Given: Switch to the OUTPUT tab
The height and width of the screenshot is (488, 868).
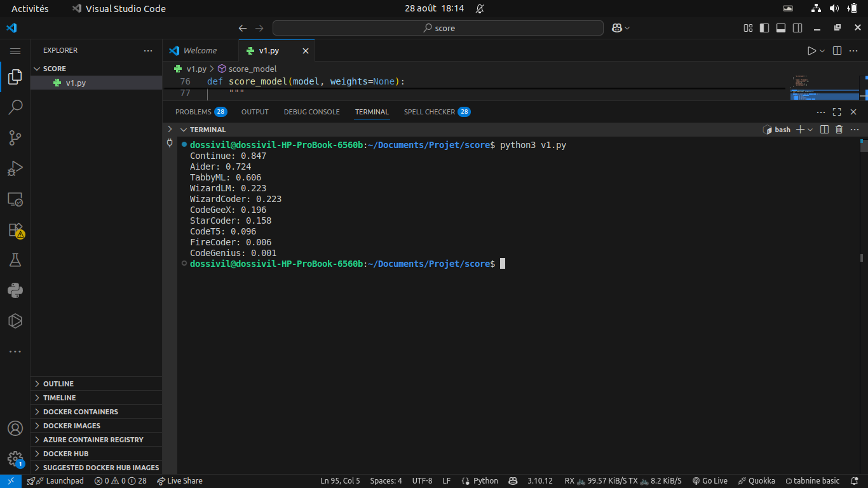Looking at the screenshot, I should pos(255,112).
